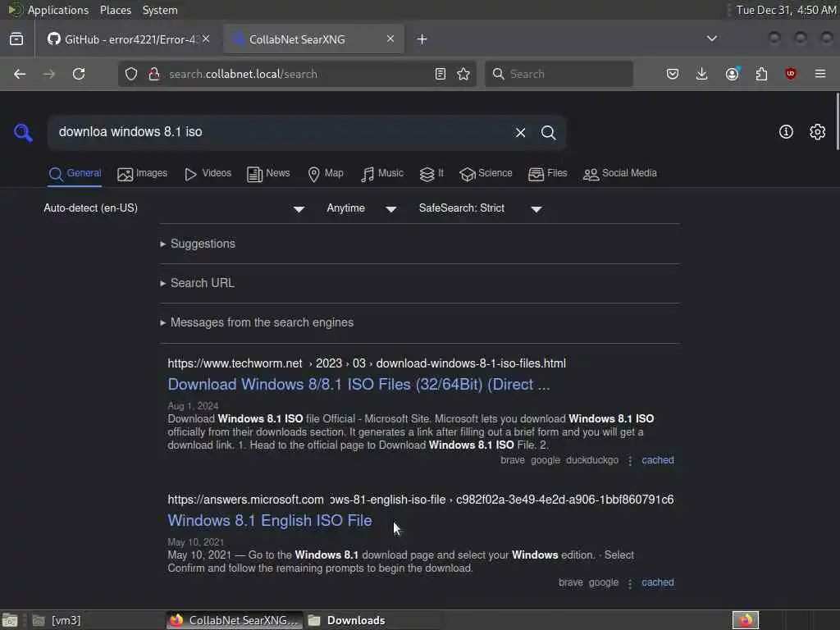
Task: Open the list all tabs chevron
Action: point(711,39)
